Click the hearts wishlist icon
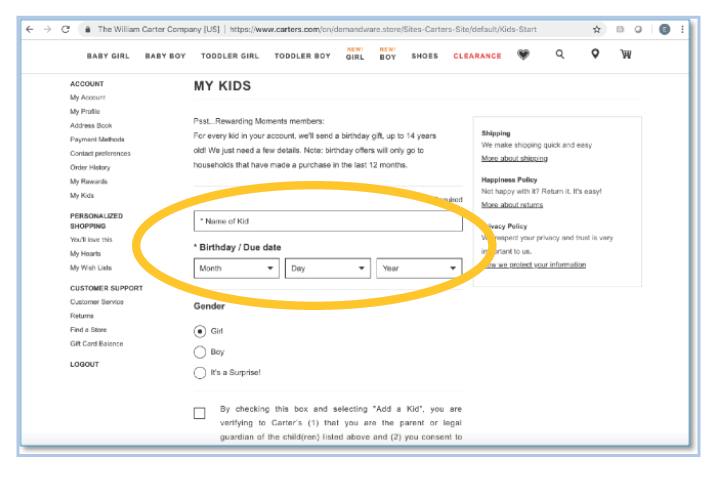The height and width of the screenshot is (478, 717). (523, 55)
